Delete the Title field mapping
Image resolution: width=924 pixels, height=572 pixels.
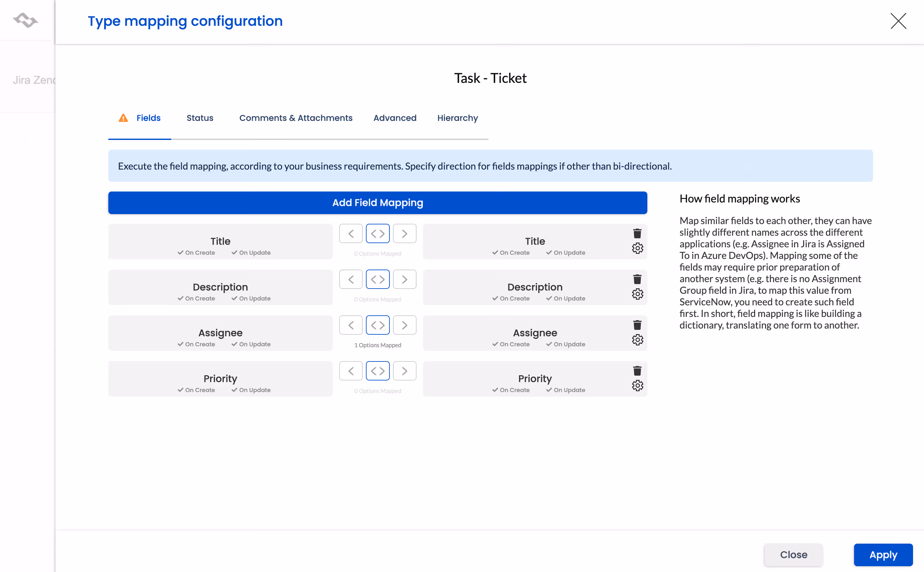[x=637, y=233]
